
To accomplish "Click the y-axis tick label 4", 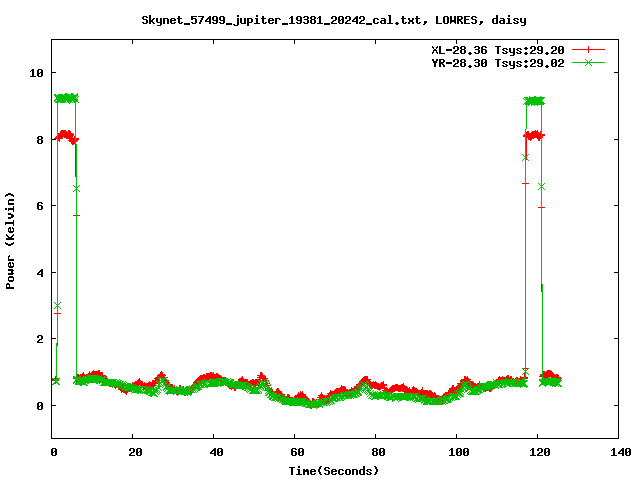I will click(40, 273).
